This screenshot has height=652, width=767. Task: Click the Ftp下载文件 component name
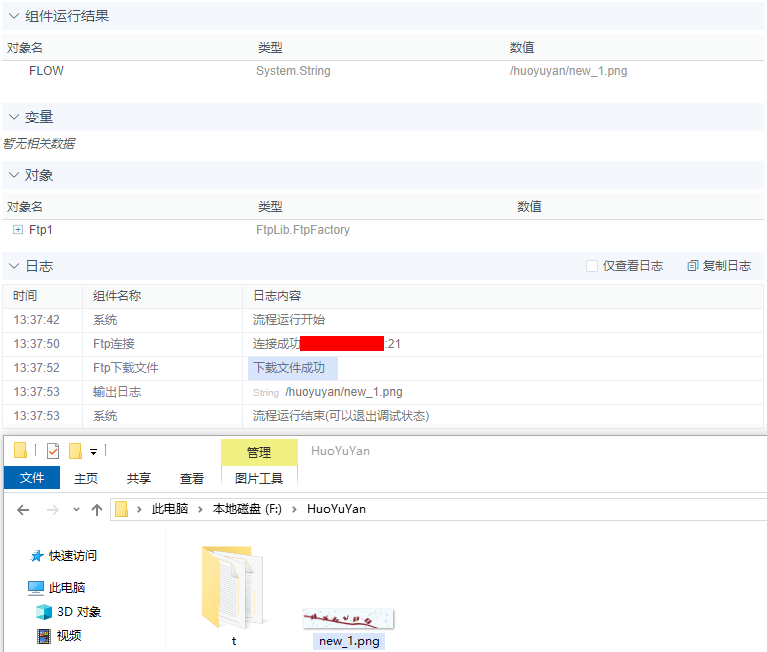pos(126,368)
